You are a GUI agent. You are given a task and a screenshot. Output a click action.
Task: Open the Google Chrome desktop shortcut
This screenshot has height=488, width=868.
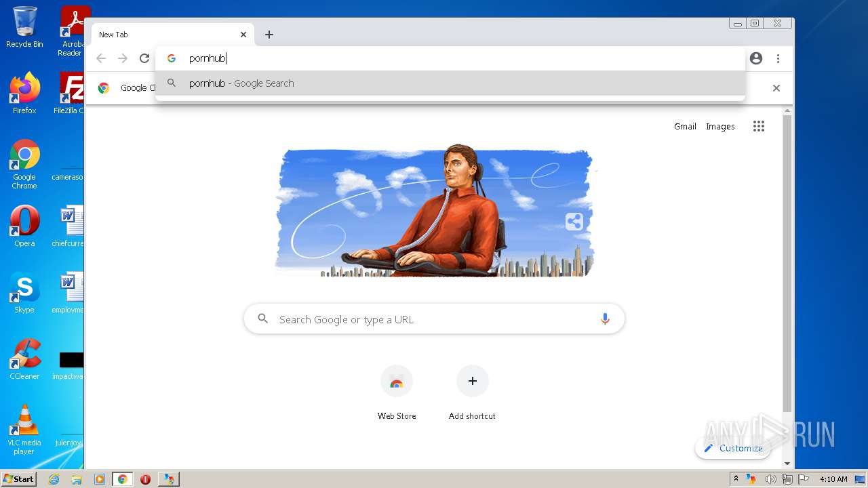point(24,165)
